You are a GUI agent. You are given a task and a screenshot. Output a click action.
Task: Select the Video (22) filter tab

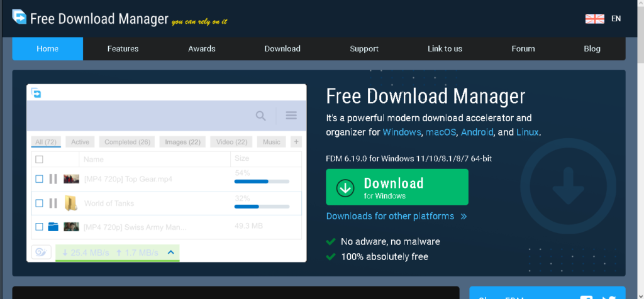231,142
